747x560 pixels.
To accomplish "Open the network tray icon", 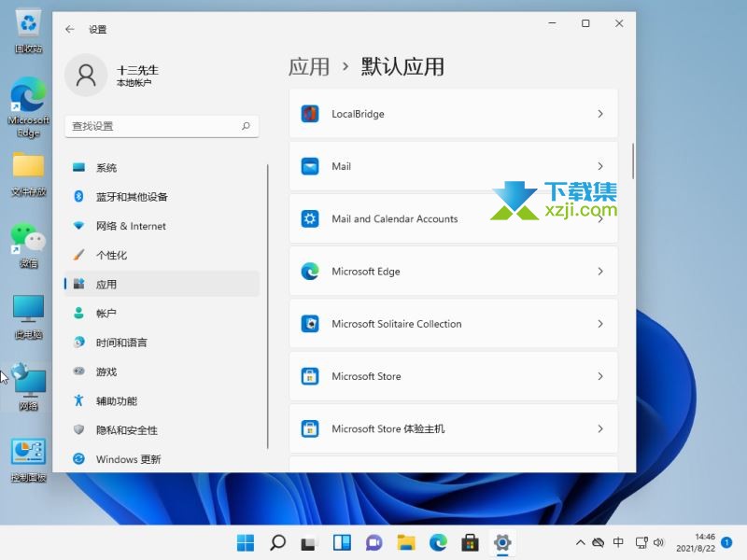I will 641,542.
